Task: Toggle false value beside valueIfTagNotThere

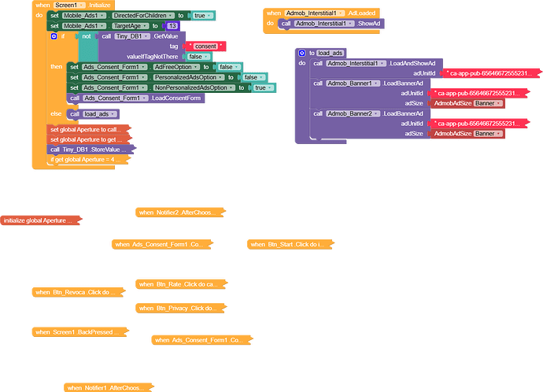Action: (x=198, y=57)
